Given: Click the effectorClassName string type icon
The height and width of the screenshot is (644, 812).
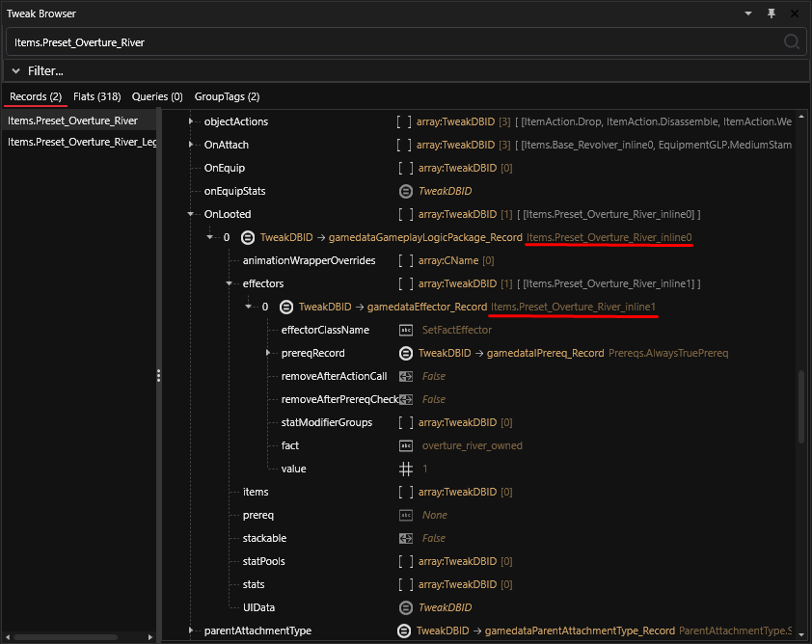Looking at the screenshot, I should [x=406, y=330].
